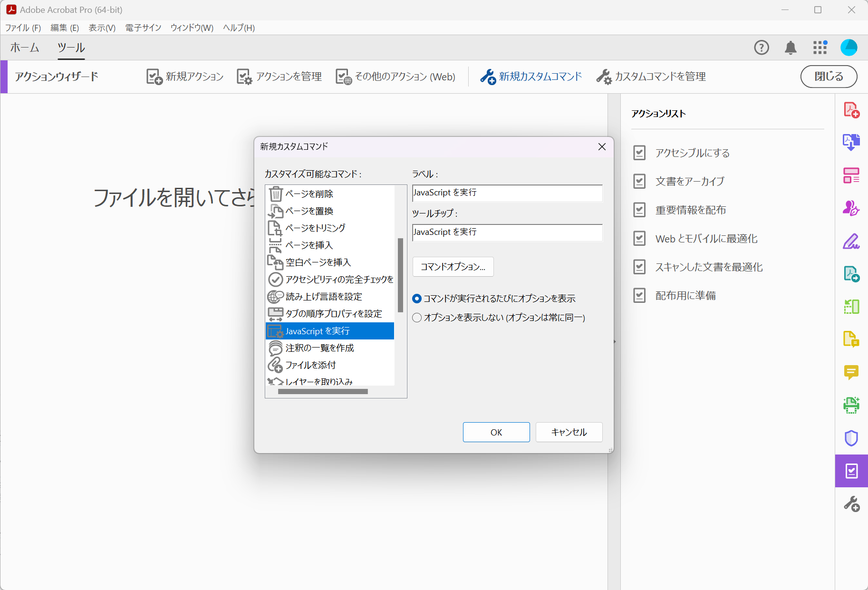This screenshot has width=868, height=590.
Task: Open アクションを管理 from the toolbar
Action: click(280, 77)
